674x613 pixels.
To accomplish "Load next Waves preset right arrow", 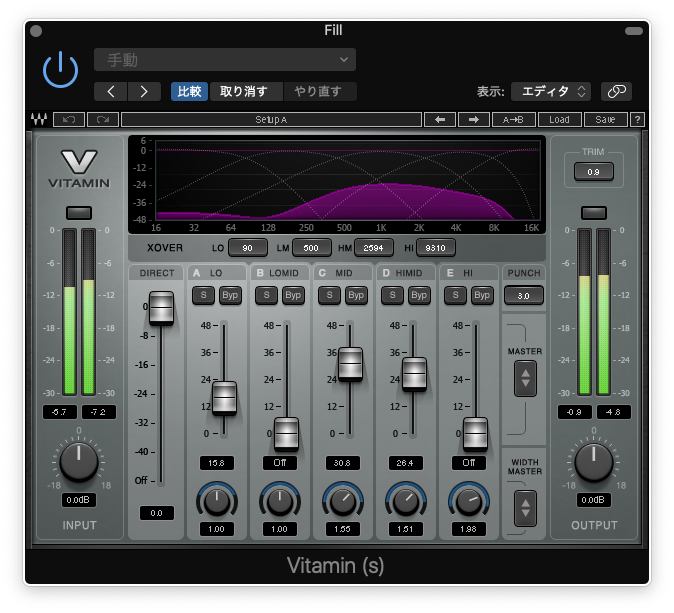I will 474,120.
